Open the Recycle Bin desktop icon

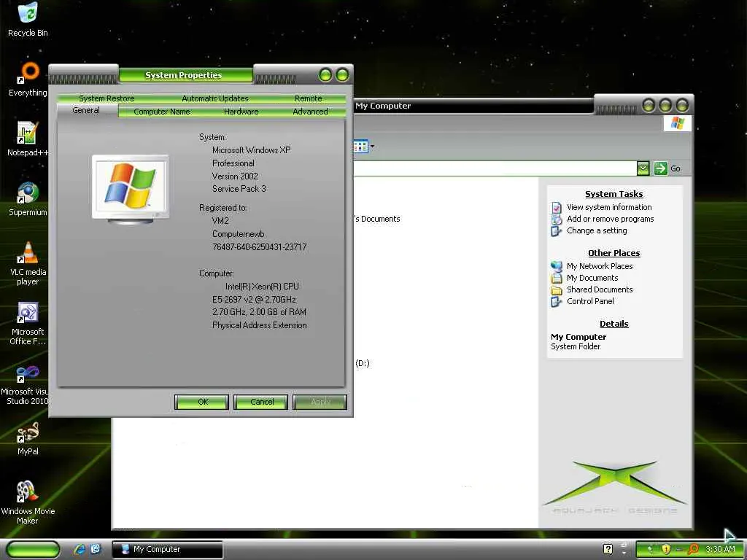click(x=28, y=19)
